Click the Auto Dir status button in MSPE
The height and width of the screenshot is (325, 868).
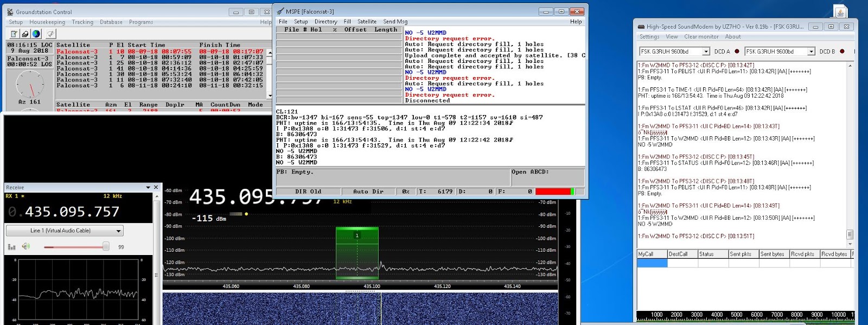click(368, 192)
